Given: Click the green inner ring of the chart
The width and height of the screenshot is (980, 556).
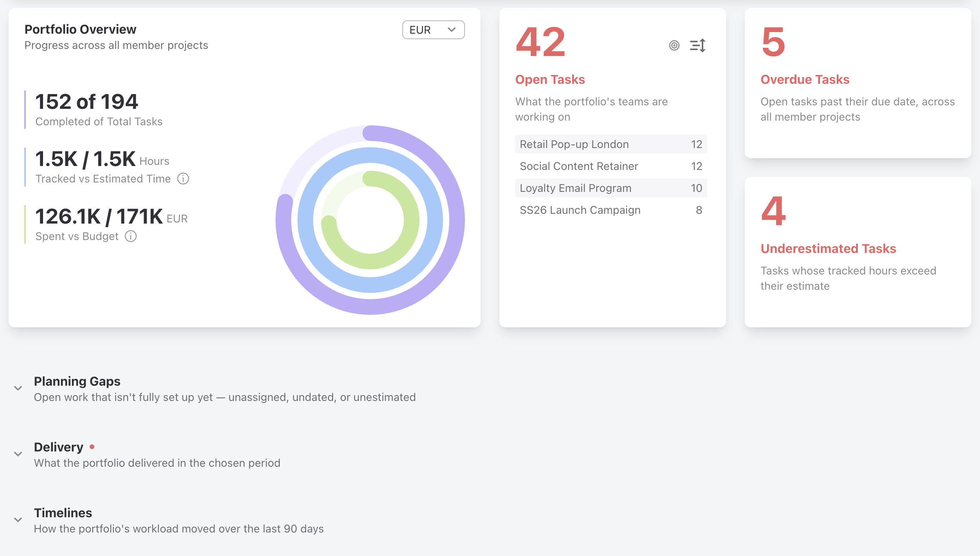Looking at the screenshot, I should [x=411, y=220].
